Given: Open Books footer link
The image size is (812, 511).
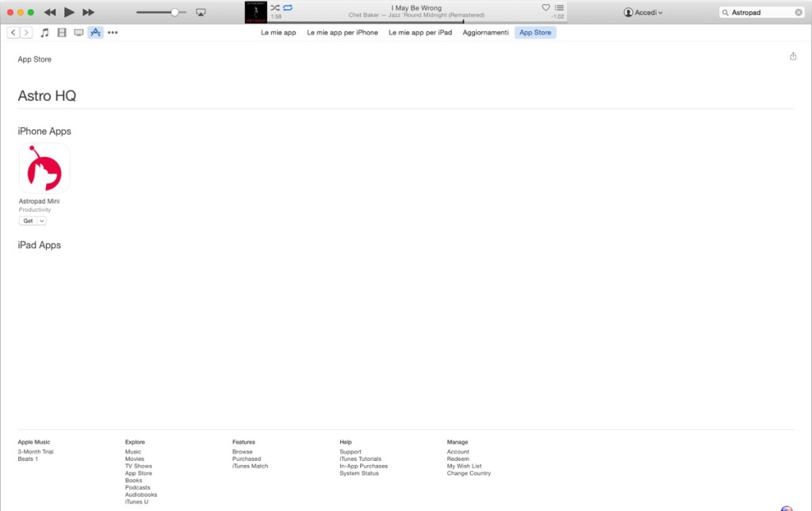Looking at the screenshot, I should pyautogui.click(x=133, y=480).
